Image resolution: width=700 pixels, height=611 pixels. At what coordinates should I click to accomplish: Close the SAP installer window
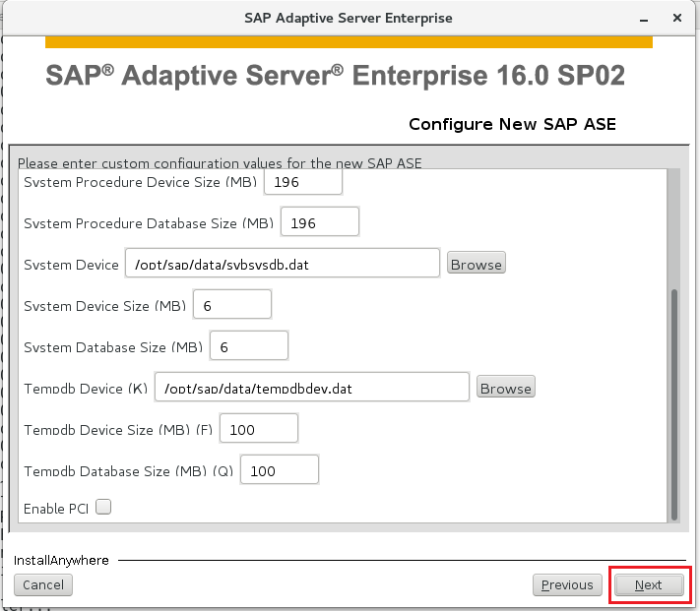[x=677, y=18]
